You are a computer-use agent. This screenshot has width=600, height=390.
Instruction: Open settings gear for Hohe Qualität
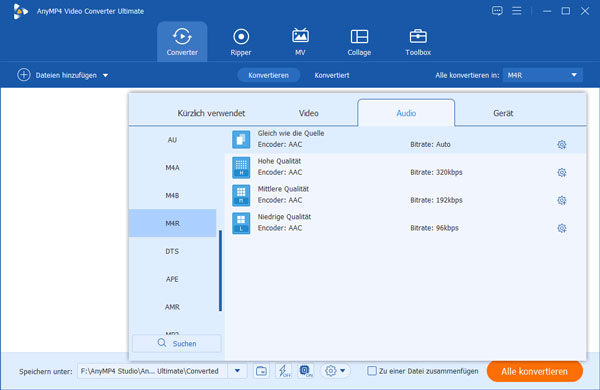point(561,173)
